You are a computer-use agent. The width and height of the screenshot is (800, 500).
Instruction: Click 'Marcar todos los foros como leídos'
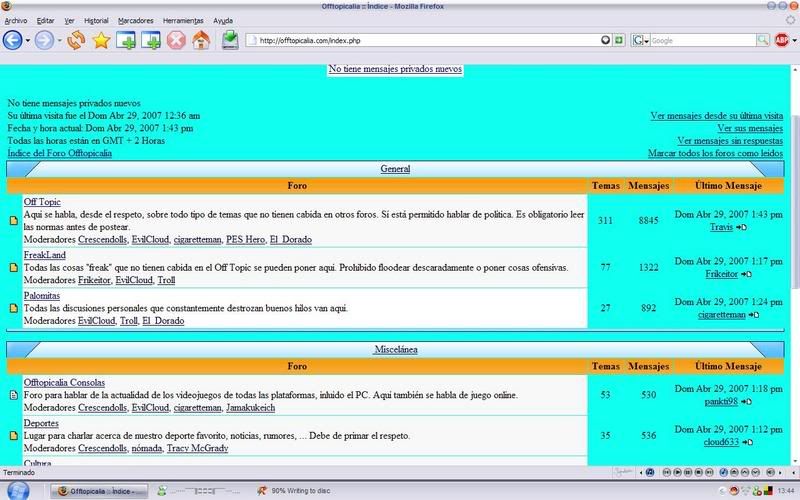click(715, 153)
